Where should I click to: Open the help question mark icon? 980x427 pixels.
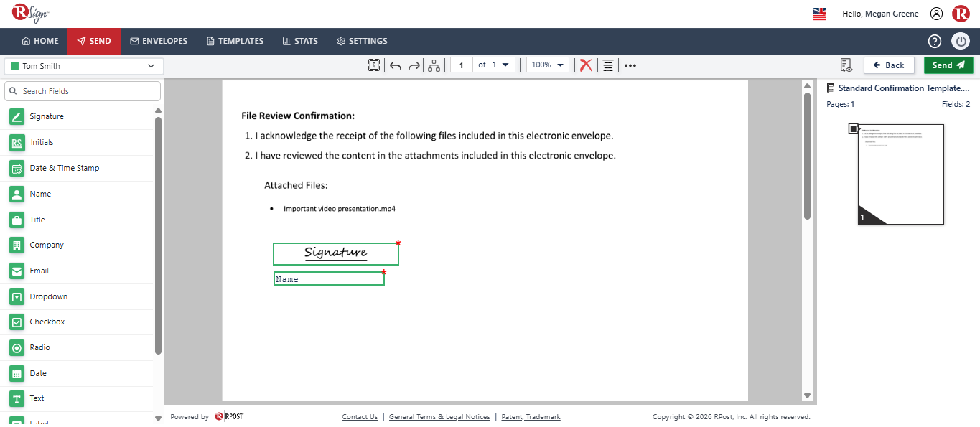pyautogui.click(x=935, y=41)
